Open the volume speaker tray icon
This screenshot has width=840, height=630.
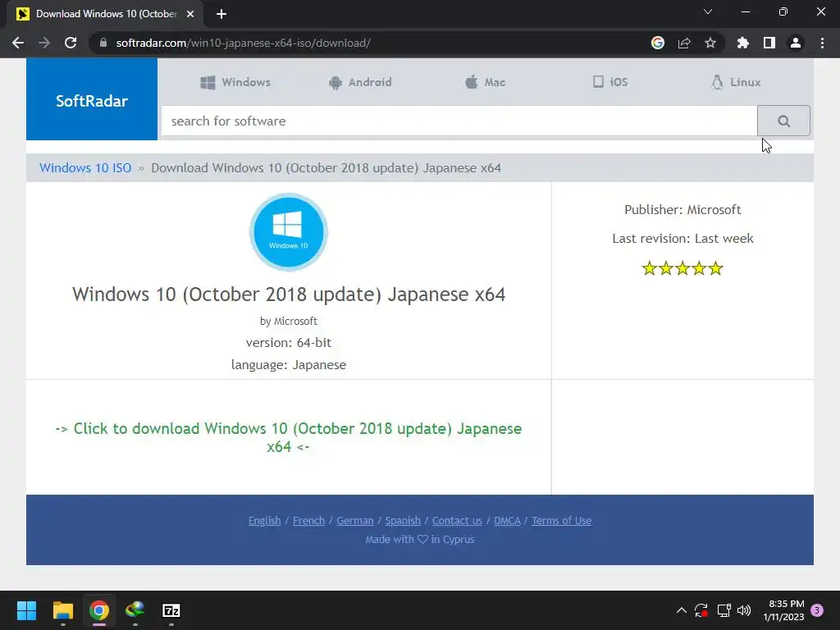[744, 610]
